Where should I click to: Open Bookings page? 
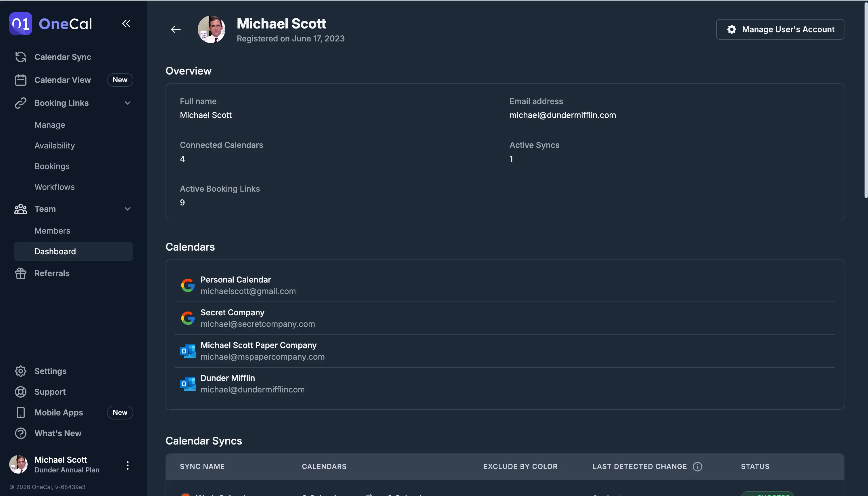pos(52,167)
